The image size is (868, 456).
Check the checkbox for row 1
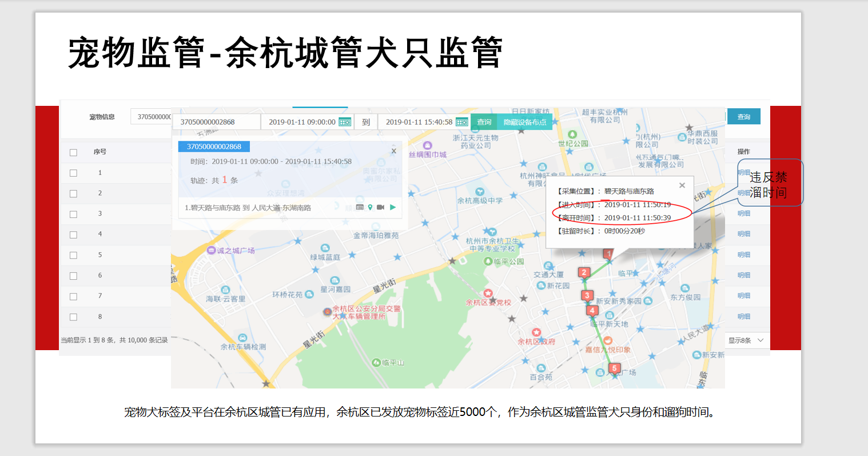coord(73,172)
